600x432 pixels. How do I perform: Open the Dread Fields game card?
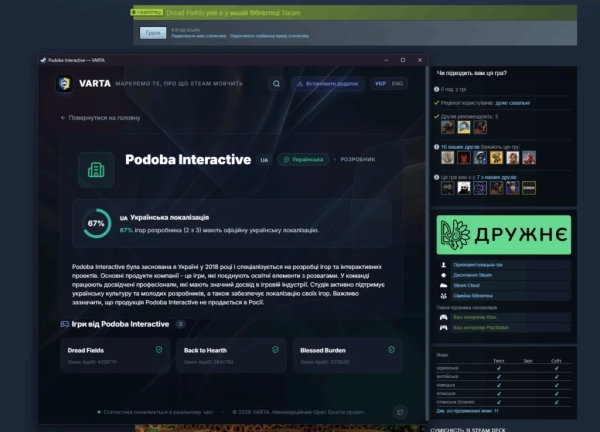pos(115,355)
